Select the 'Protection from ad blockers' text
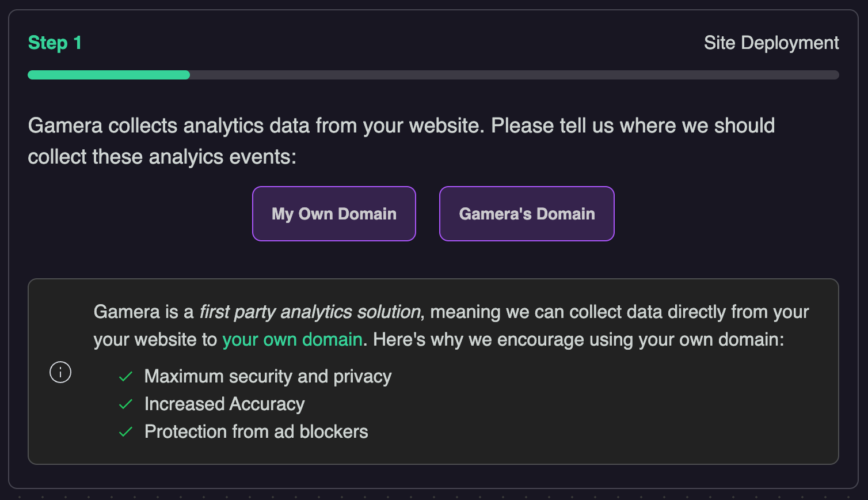Screen dimensions: 868x500 pos(256,432)
